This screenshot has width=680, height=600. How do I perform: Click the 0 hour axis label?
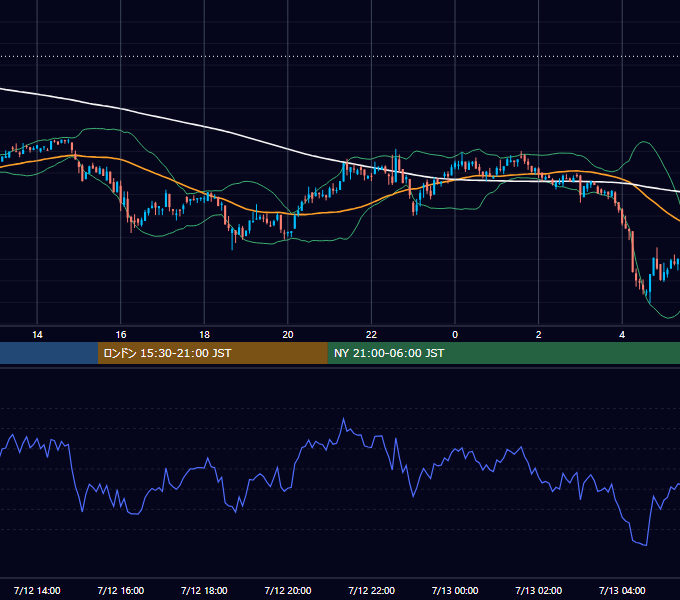coord(455,335)
